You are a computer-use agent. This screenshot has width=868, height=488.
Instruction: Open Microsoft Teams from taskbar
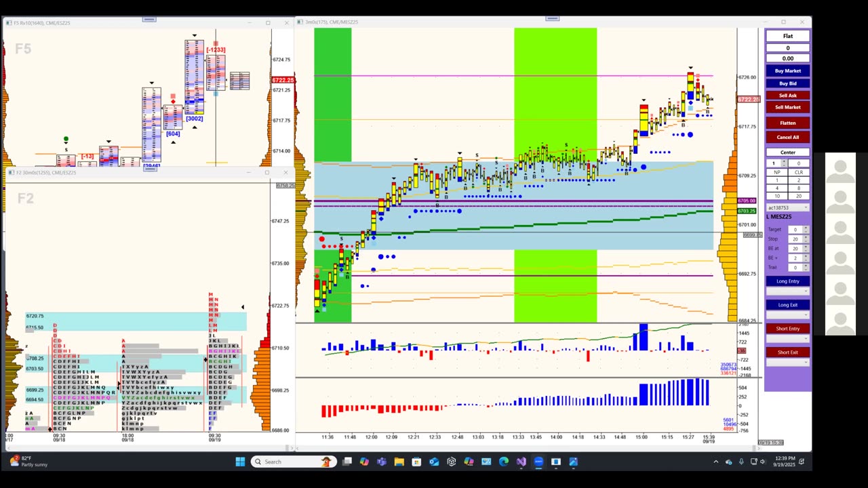(382, 462)
